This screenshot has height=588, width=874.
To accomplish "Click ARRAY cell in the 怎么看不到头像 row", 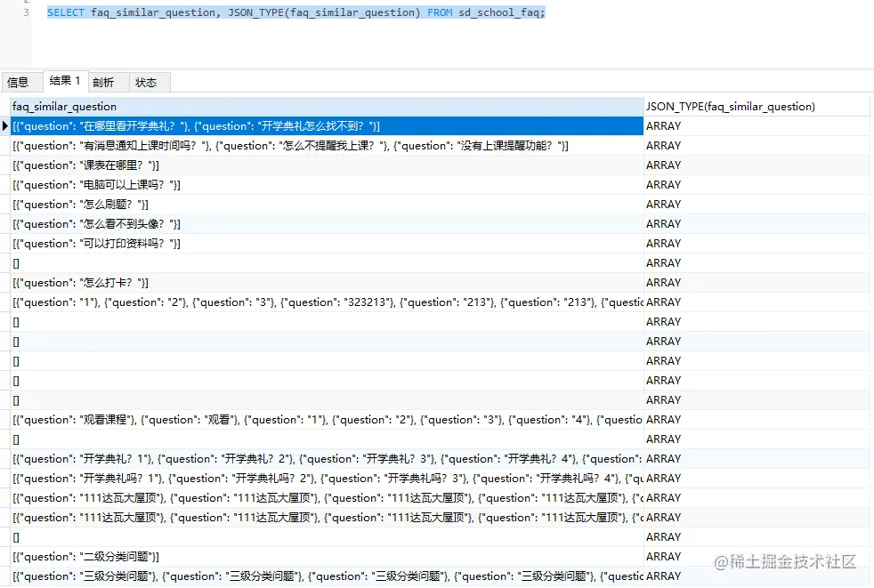I will (757, 223).
